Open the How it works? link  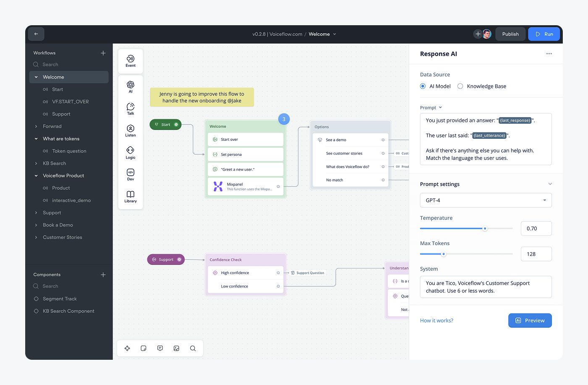pos(436,321)
